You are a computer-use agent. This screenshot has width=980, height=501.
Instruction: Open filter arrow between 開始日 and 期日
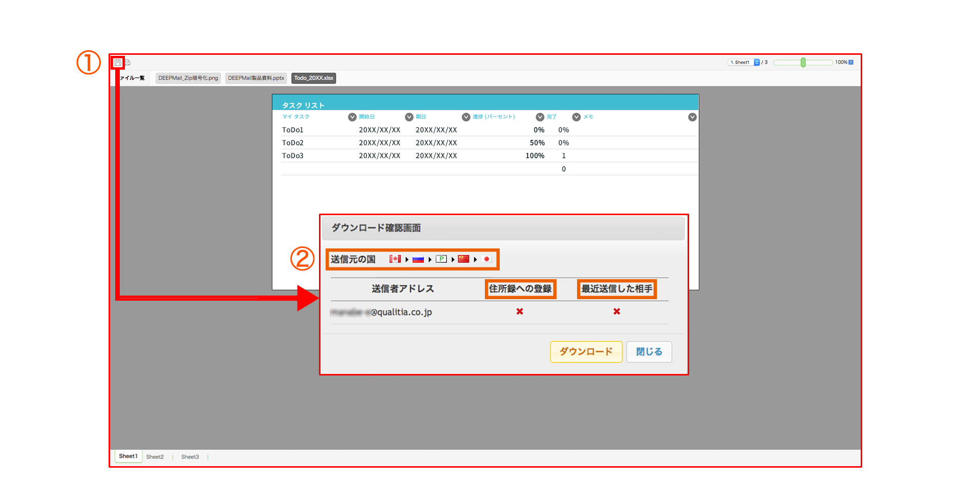coord(409,117)
